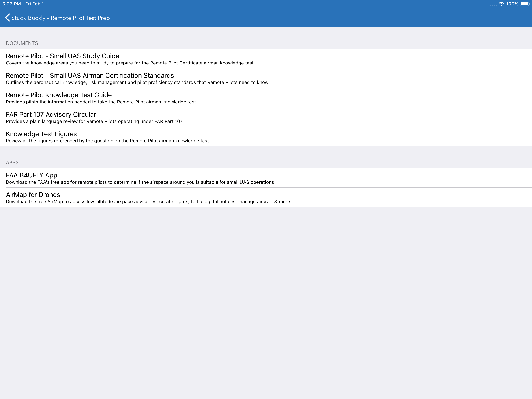Tap the back chevron arrow

coord(7,18)
